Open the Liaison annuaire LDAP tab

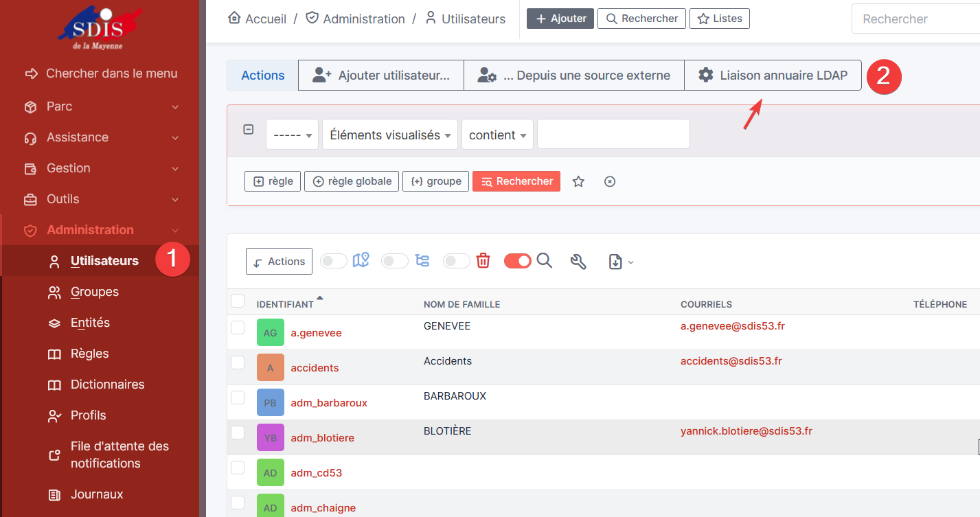point(773,76)
